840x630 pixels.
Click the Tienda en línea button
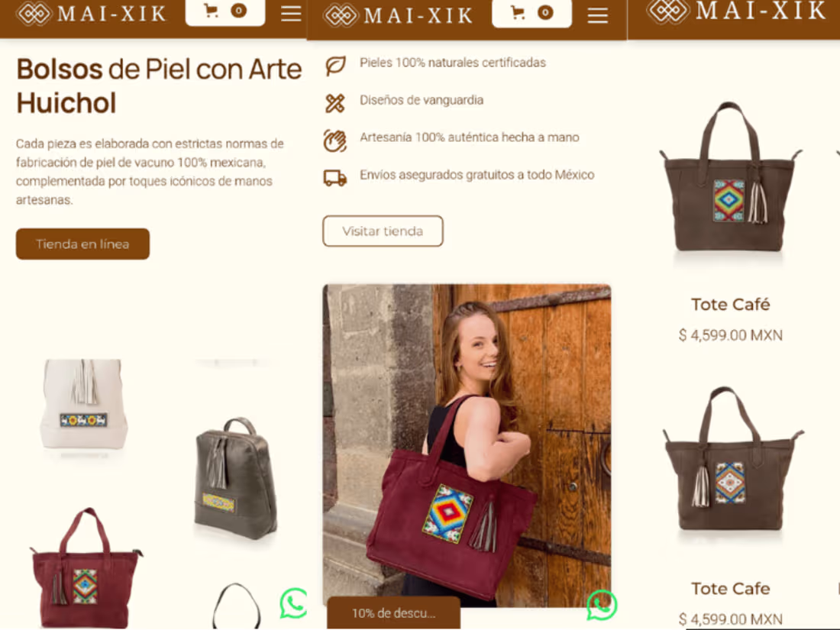click(x=82, y=244)
